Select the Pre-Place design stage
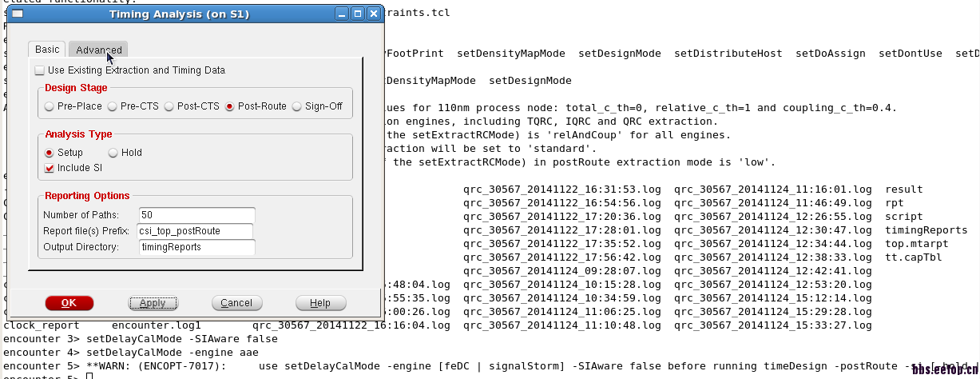The width and height of the screenshot is (980, 379). click(50, 106)
